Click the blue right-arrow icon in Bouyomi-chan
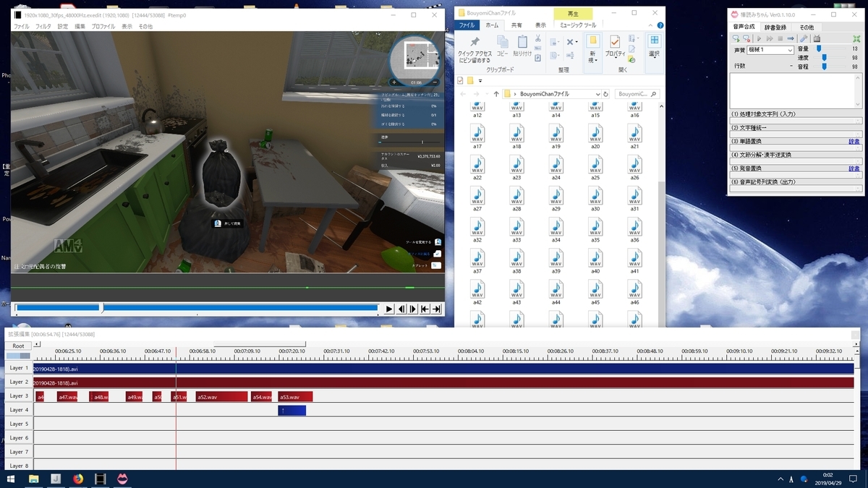The image size is (868, 488). (x=791, y=38)
